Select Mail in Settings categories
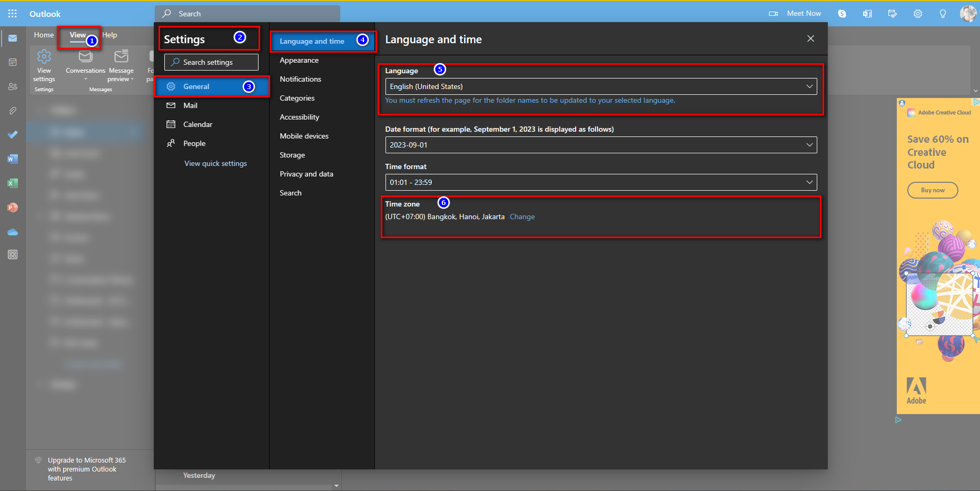980x491 pixels. point(212,105)
